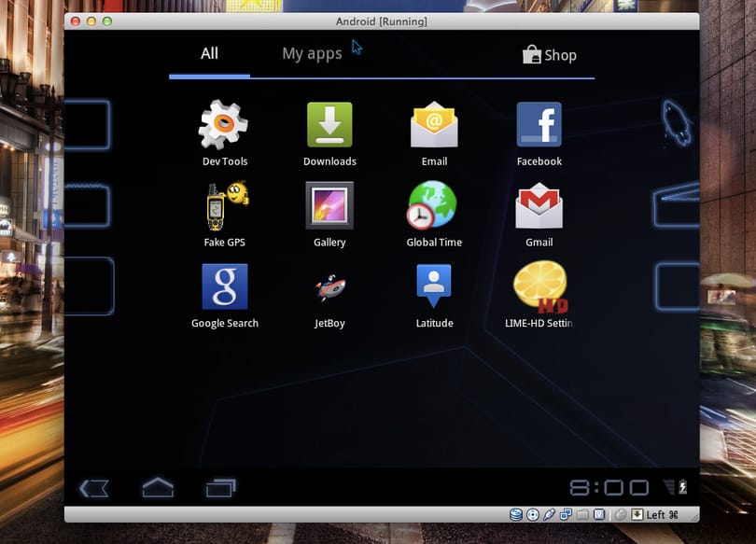
Task: Click the VirtualBox USB devices icon
Action: [549, 515]
